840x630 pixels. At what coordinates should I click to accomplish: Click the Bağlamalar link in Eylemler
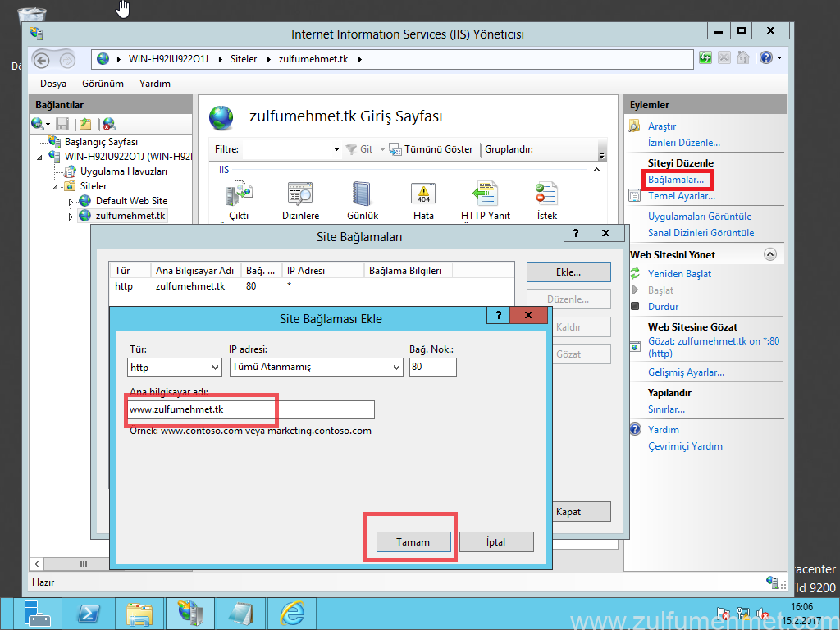[675, 179]
